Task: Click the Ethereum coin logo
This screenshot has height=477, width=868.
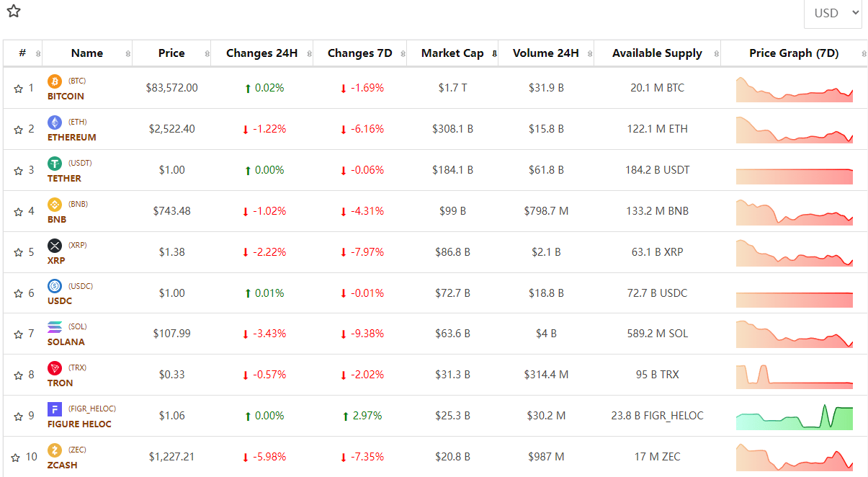Action: 55,122
